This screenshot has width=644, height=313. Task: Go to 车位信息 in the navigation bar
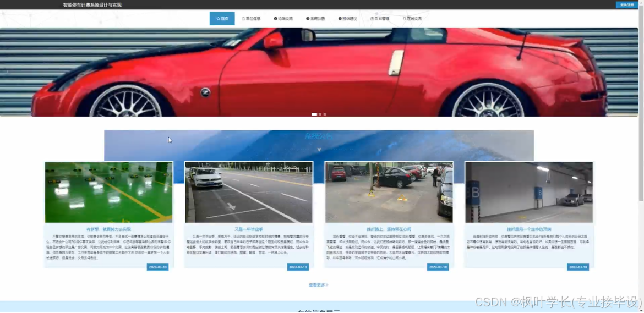coord(251,19)
